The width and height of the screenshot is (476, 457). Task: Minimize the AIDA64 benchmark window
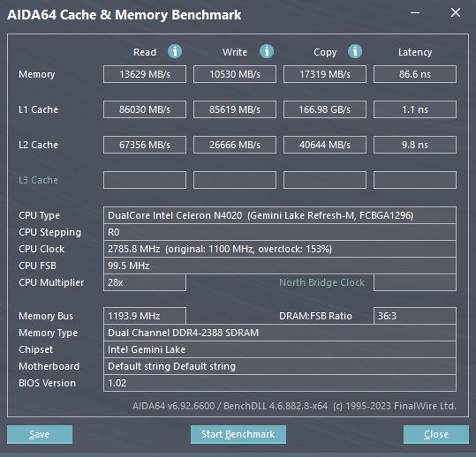click(x=415, y=13)
